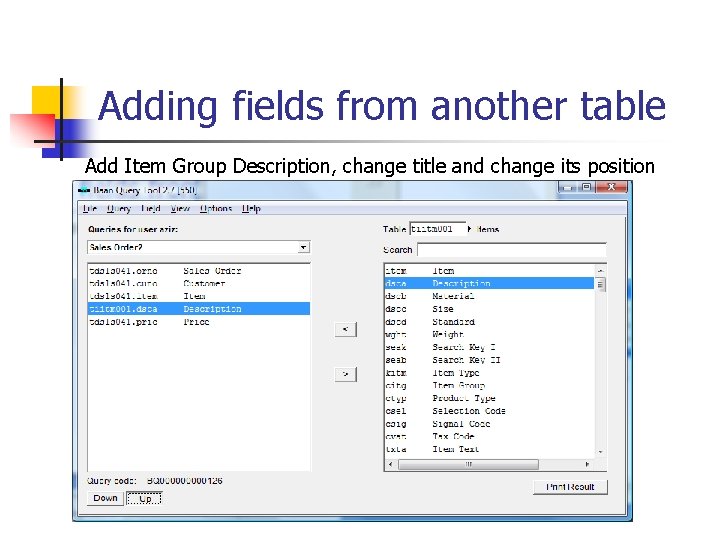Click the query code BQ000000000126 text
The height and width of the screenshot is (540, 720).
point(185,481)
